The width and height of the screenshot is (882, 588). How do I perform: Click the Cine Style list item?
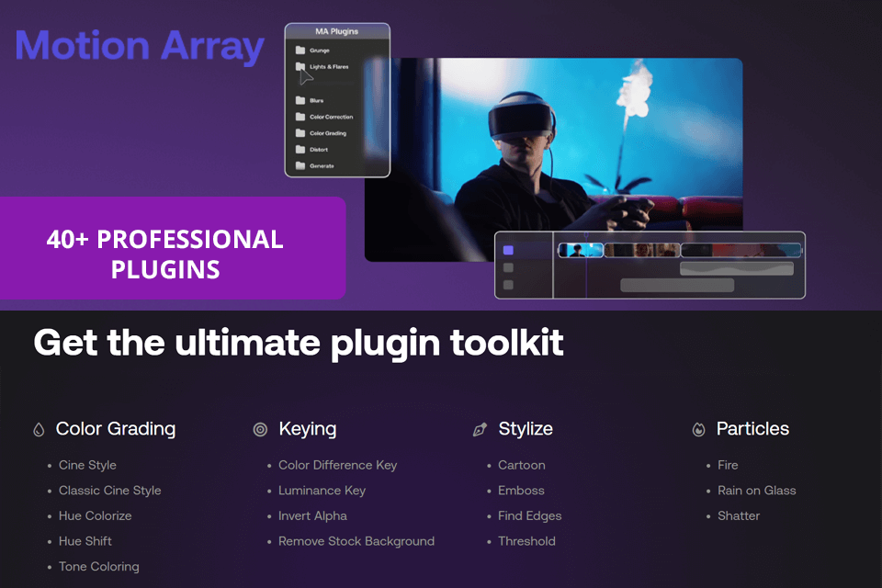click(88, 465)
